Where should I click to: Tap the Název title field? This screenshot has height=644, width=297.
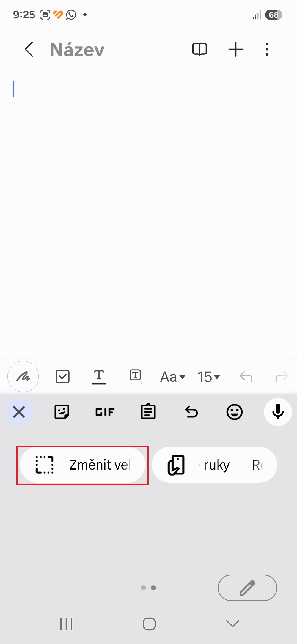pyautogui.click(x=77, y=50)
